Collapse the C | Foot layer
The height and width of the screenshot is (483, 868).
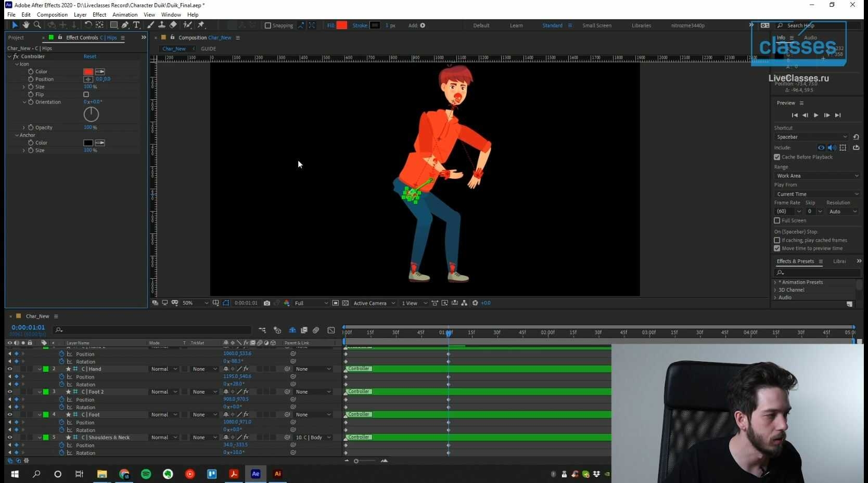(40, 415)
